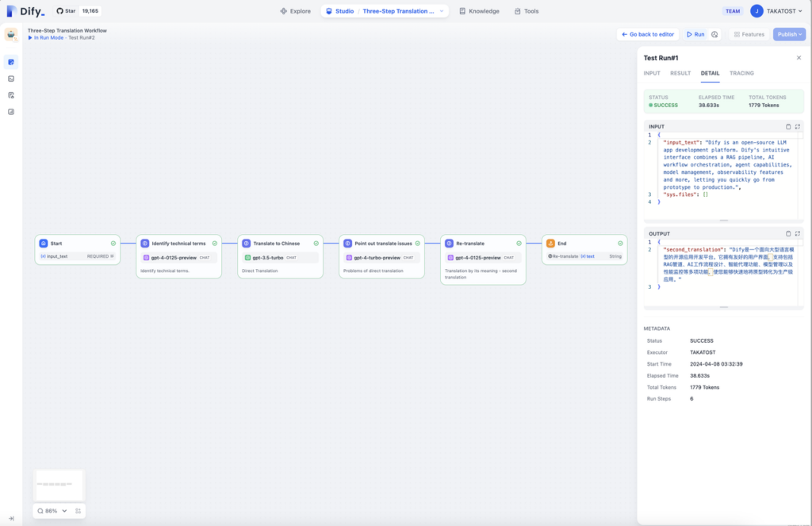Select the Translate to Chinese node icon
Viewport: 812px width, 526px height.
[247, 243]
